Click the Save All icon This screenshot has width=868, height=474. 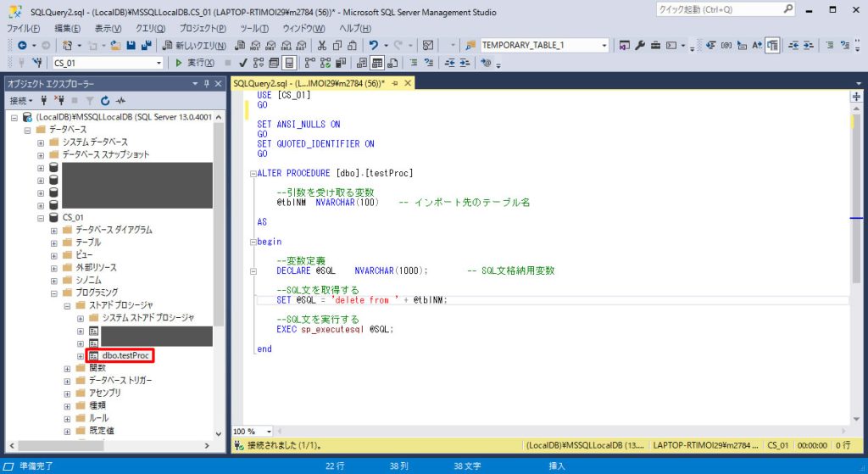(147, 46)
